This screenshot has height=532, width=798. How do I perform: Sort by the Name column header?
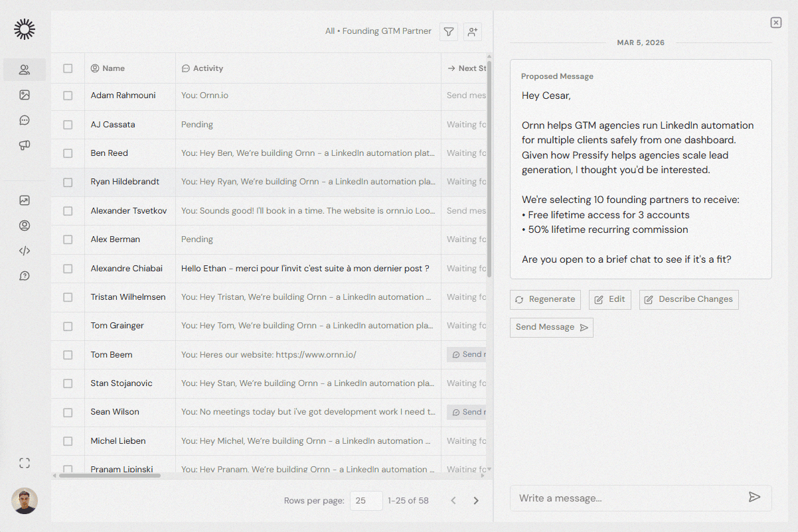coord(108,68)
